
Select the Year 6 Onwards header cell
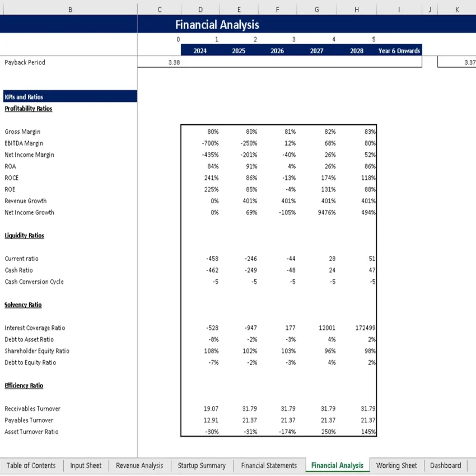click(x=399, y=50)
